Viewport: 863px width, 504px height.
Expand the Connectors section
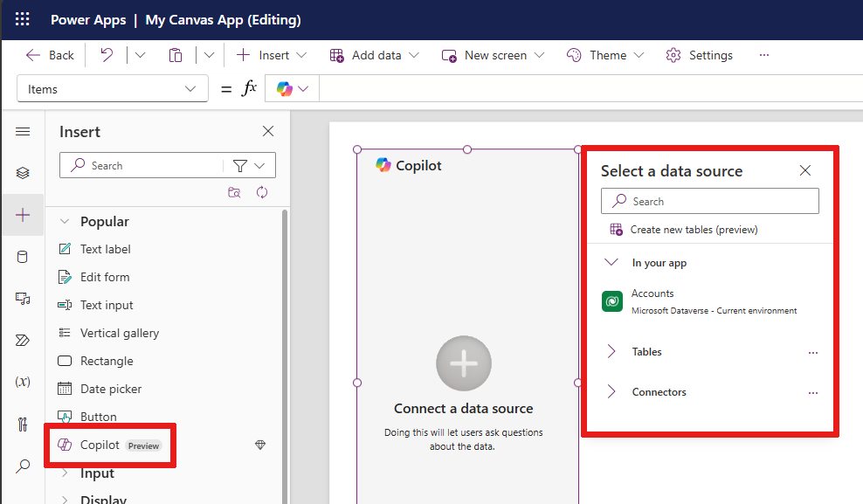tap(659, 392)
